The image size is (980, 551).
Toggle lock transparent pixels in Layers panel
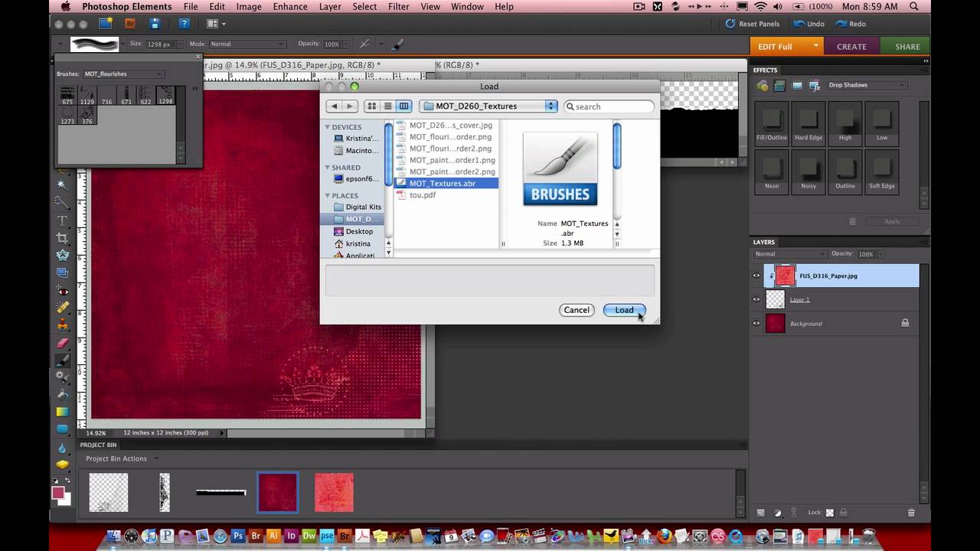[x=830, y=513]
